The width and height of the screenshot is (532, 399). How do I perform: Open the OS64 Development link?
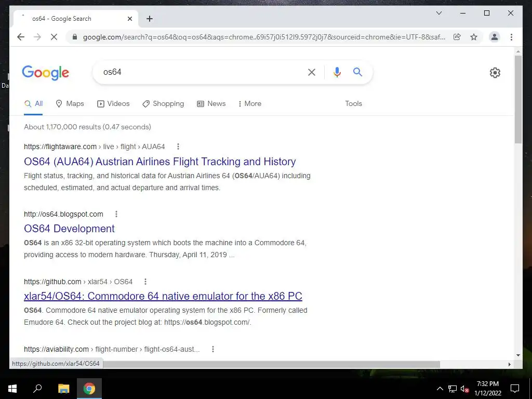coord(69,229)
